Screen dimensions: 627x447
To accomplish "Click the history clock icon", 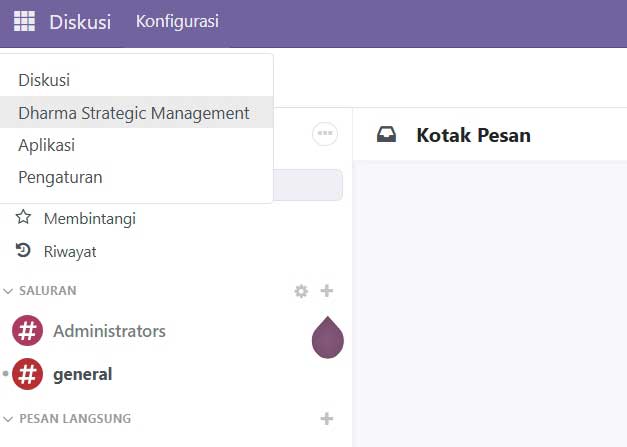I will 23,250.
